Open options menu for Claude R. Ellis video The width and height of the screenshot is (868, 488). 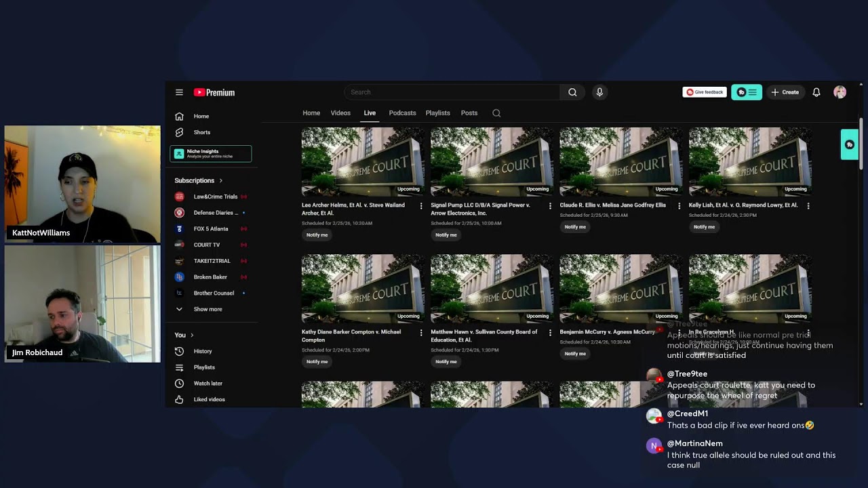coord(679,205)
